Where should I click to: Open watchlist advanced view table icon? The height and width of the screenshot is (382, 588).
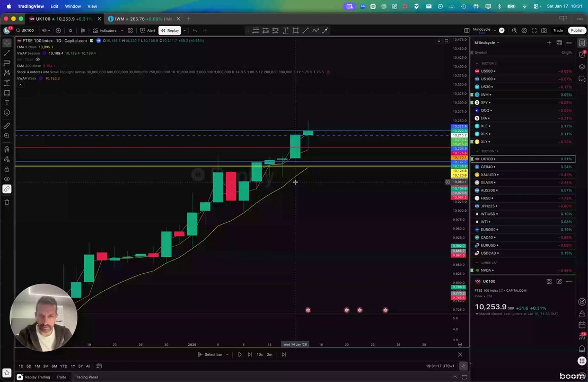coord(559,43)
